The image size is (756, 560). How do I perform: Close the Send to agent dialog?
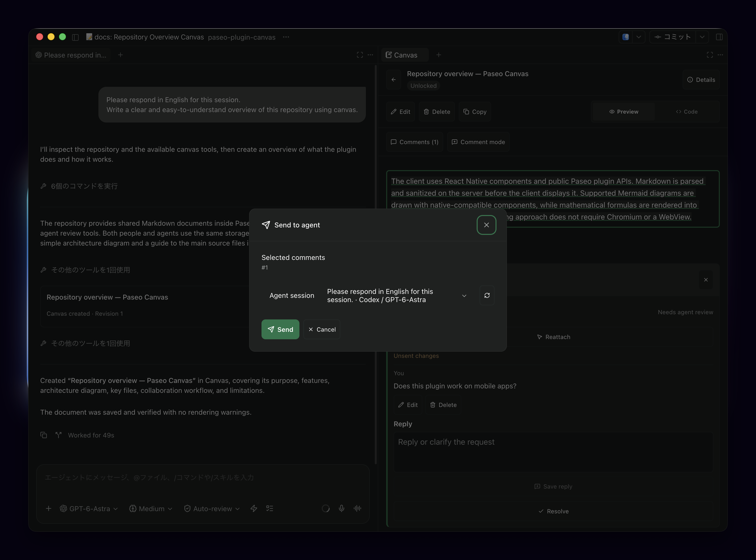(x=486, y=225)
